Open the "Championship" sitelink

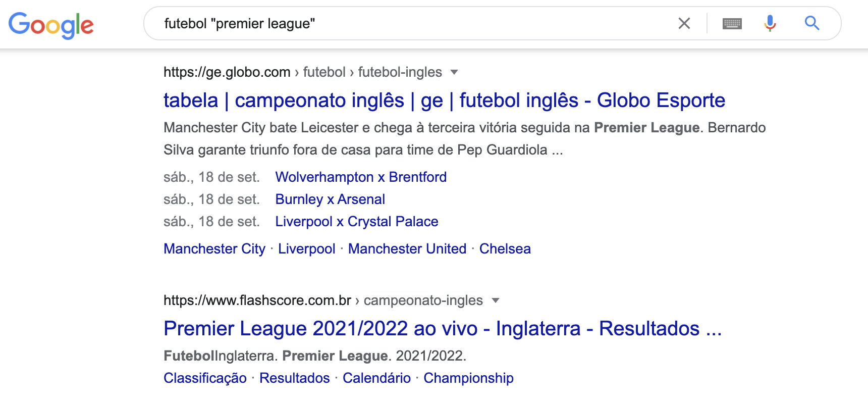[468, 378]
